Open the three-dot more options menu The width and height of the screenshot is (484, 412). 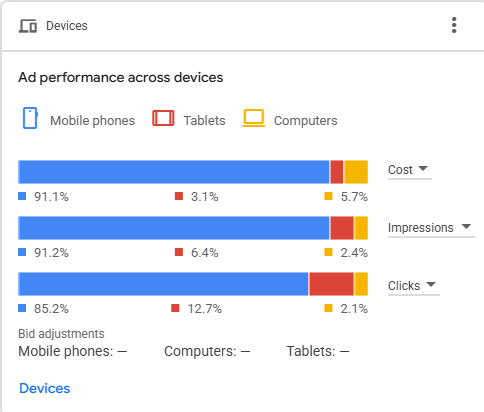(x=454, y=25)
